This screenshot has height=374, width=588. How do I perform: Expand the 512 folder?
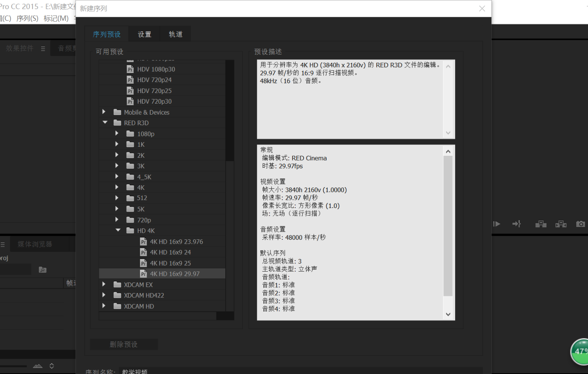[x=117, y=198]
